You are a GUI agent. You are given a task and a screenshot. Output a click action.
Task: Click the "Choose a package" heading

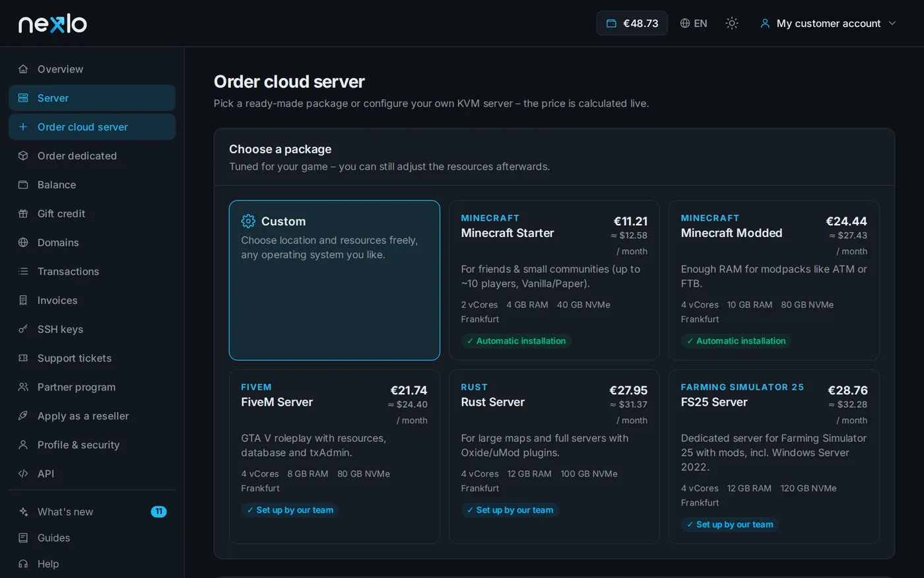tap(280, 149)
